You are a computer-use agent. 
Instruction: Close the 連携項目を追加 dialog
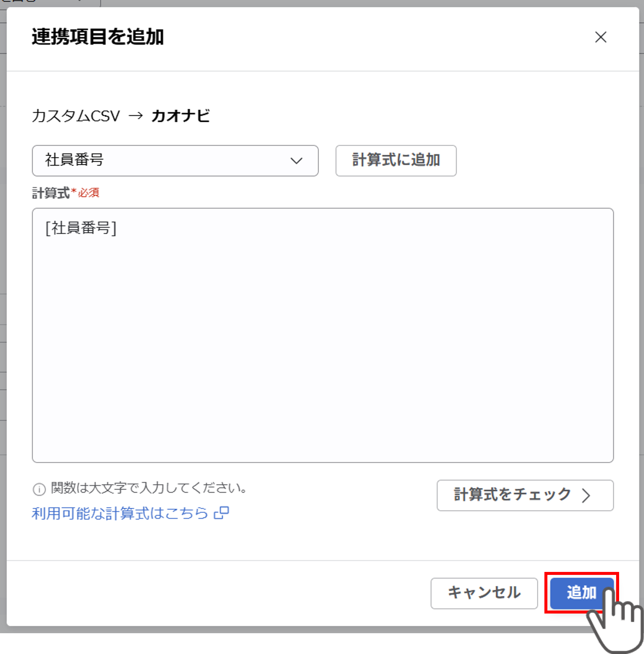(601, 37)
